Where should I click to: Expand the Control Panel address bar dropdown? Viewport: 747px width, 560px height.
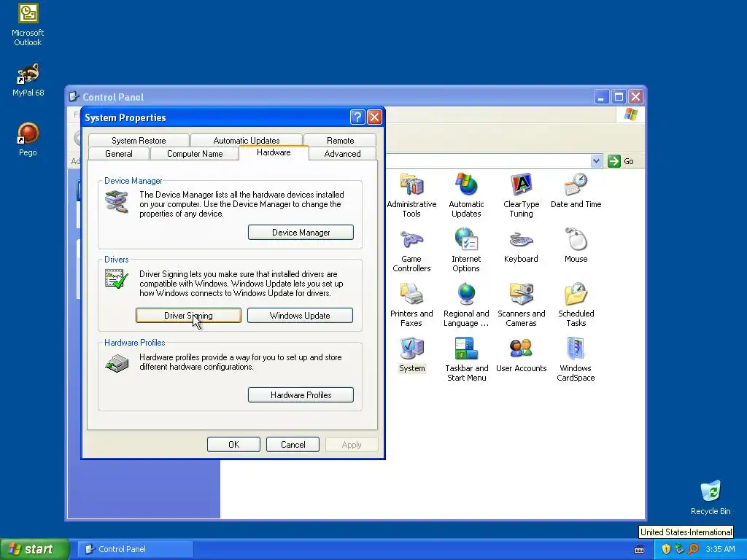596,161
